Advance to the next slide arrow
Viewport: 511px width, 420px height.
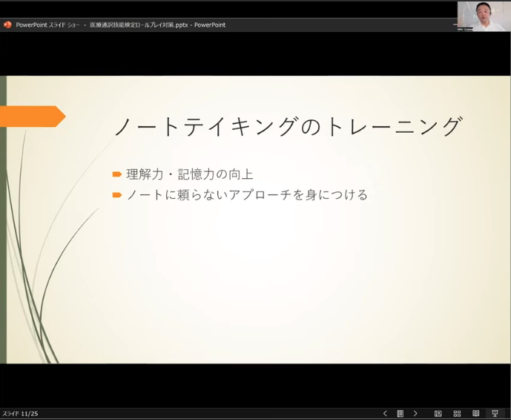(x=415, y=413)
